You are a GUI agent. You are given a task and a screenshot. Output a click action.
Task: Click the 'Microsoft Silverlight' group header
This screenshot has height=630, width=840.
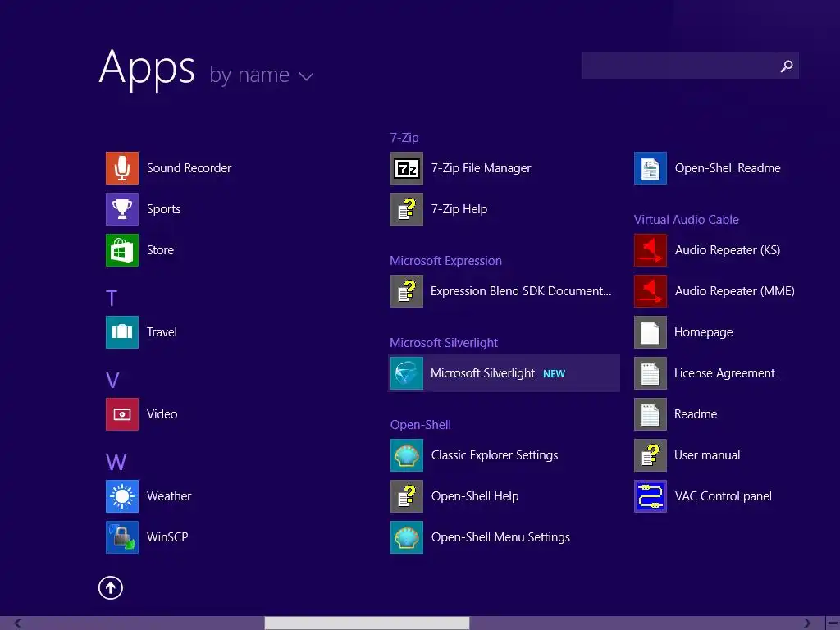tap(444, 343)
